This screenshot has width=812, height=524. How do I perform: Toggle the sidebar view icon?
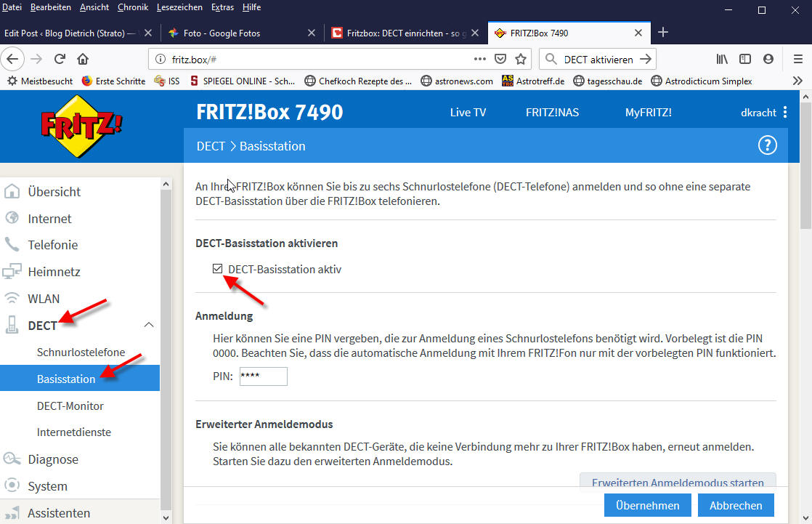pyautogui.click(x=745, y=59)
